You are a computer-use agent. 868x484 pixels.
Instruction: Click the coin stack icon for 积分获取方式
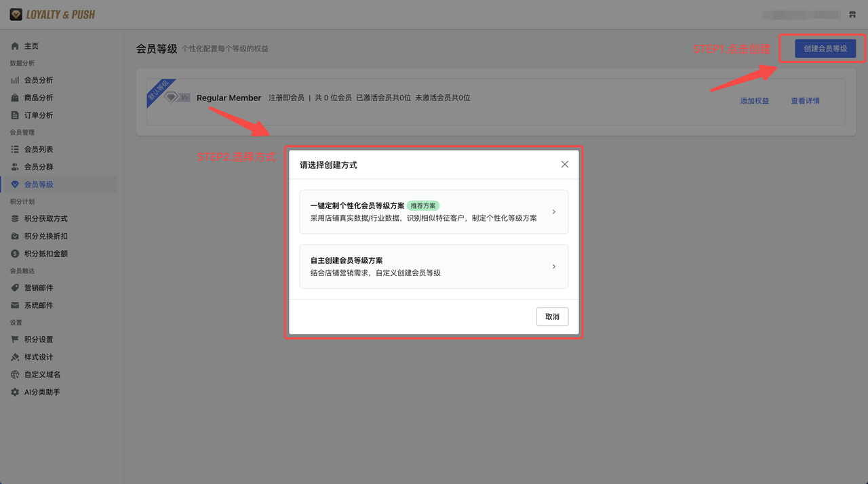(x=15, y=218)
